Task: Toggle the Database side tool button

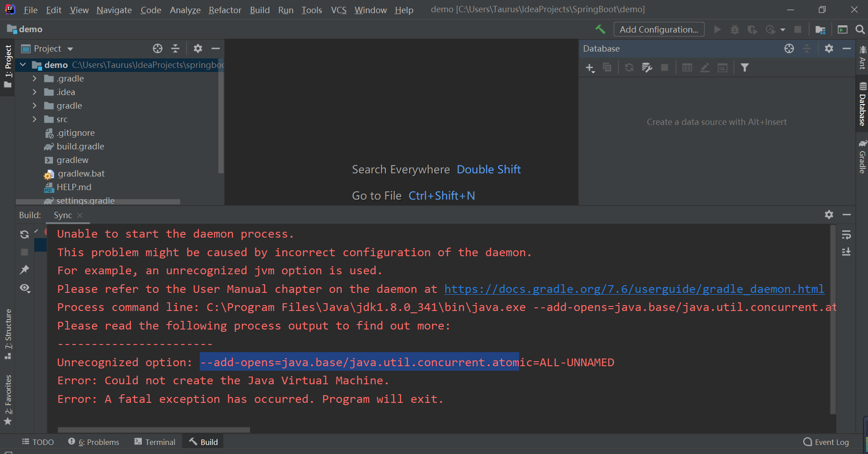Action: pyautogui.click(x=862, y=105)
